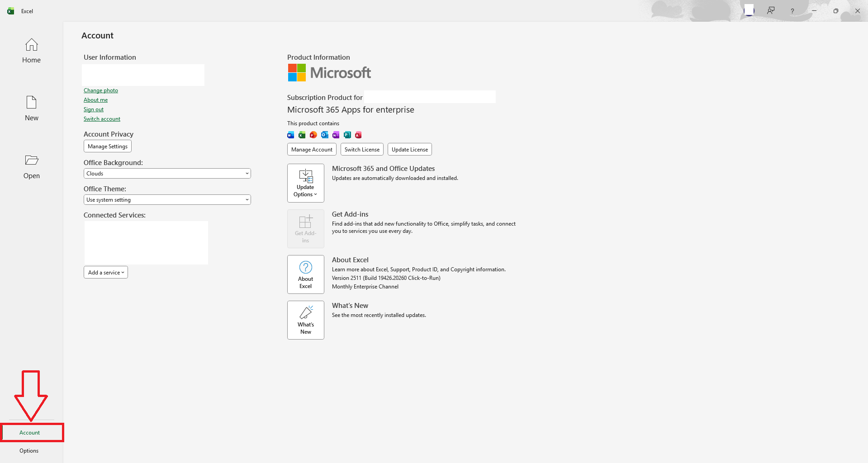Click the Access product icon
Image resolution: width=868 pixels, height=463 pixels.
coord(358,135)
